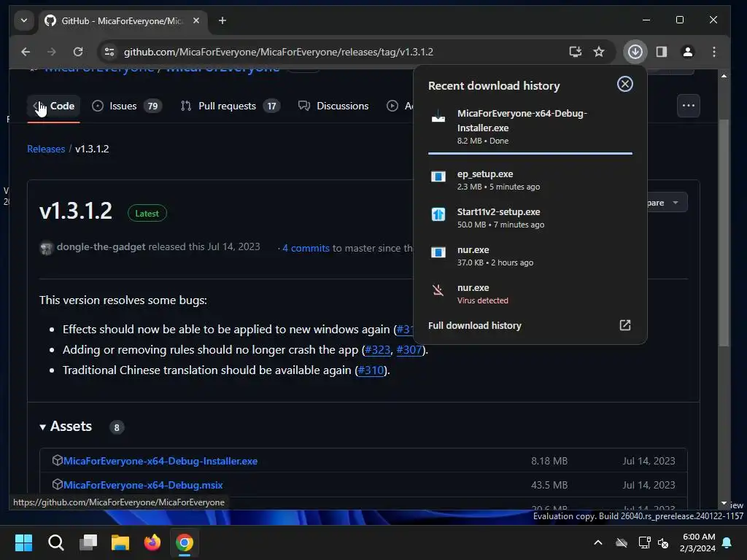Click dongle-the-gadget avatar image

click(x=46, y=248)
